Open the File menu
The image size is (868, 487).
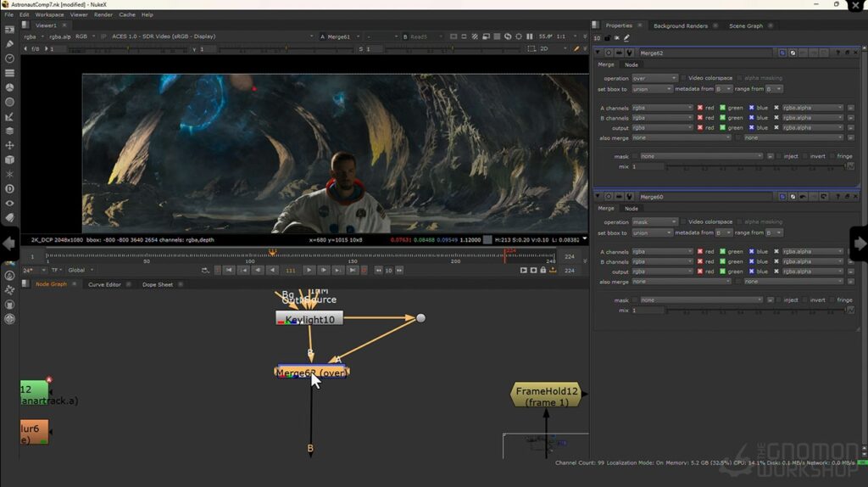[8, 15]
